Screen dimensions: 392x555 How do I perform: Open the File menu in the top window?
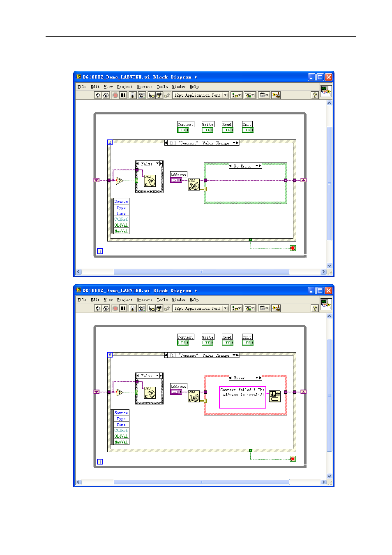coord(82,87)
